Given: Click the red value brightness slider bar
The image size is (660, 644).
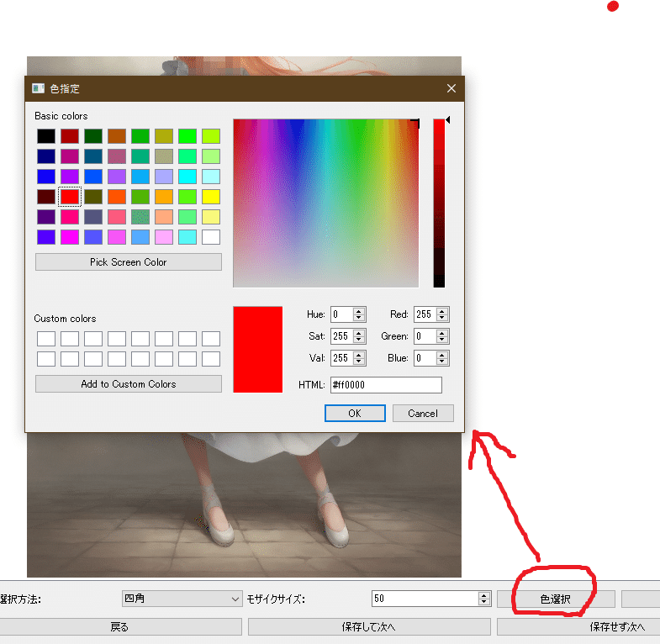Looking at the screenshot, I should click(x=439, y=203).
